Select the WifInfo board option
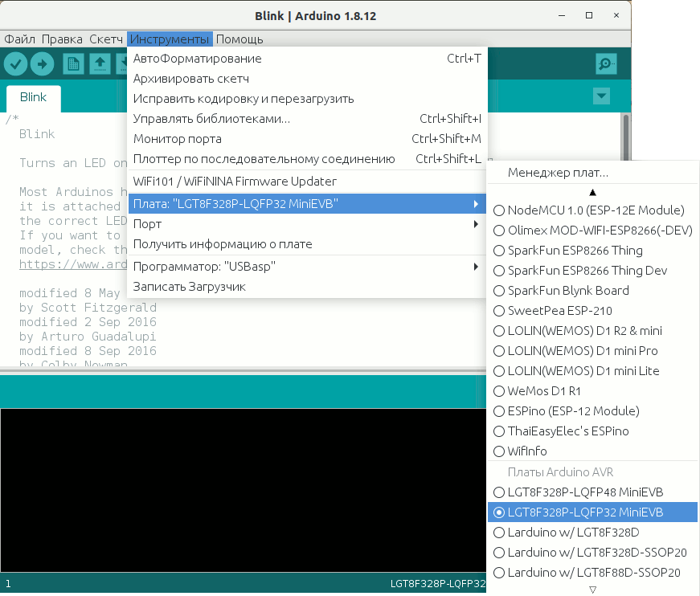 (592, 451)
